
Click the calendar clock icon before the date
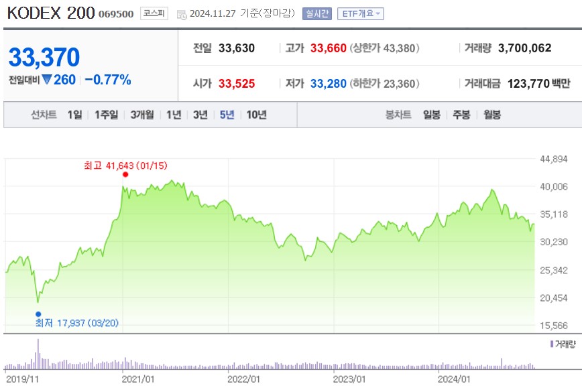[182, 15]
